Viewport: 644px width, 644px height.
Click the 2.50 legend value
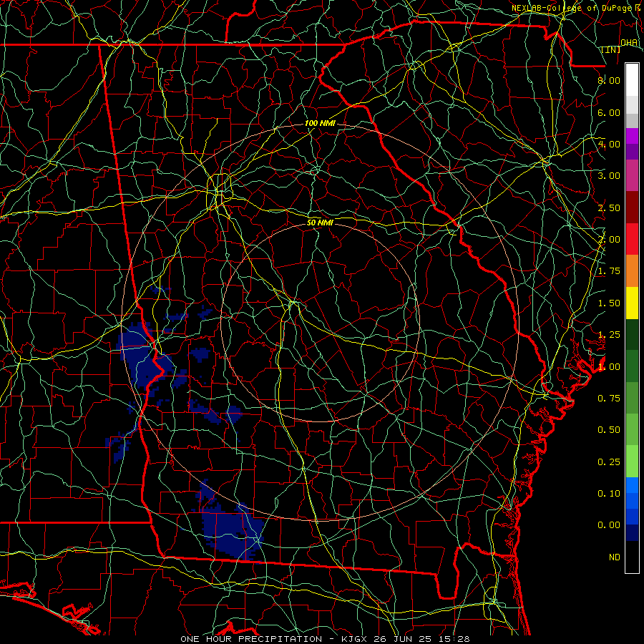coord(609,208)
